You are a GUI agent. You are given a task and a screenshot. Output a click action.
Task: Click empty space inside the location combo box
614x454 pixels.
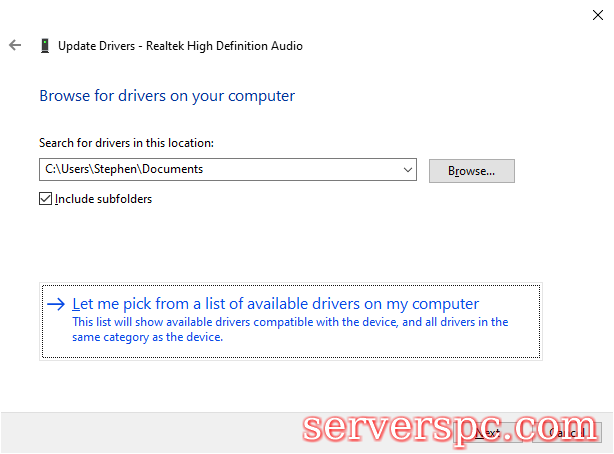point(300,170)
